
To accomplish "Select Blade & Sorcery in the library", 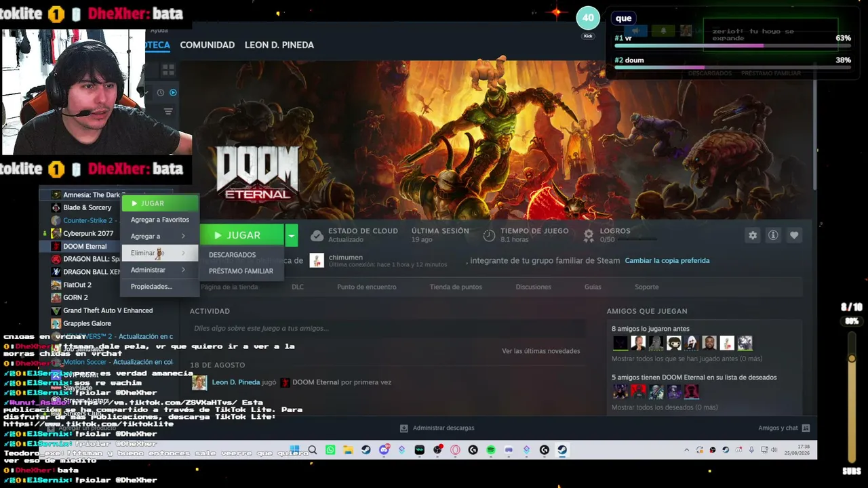I will click(87, 207).
